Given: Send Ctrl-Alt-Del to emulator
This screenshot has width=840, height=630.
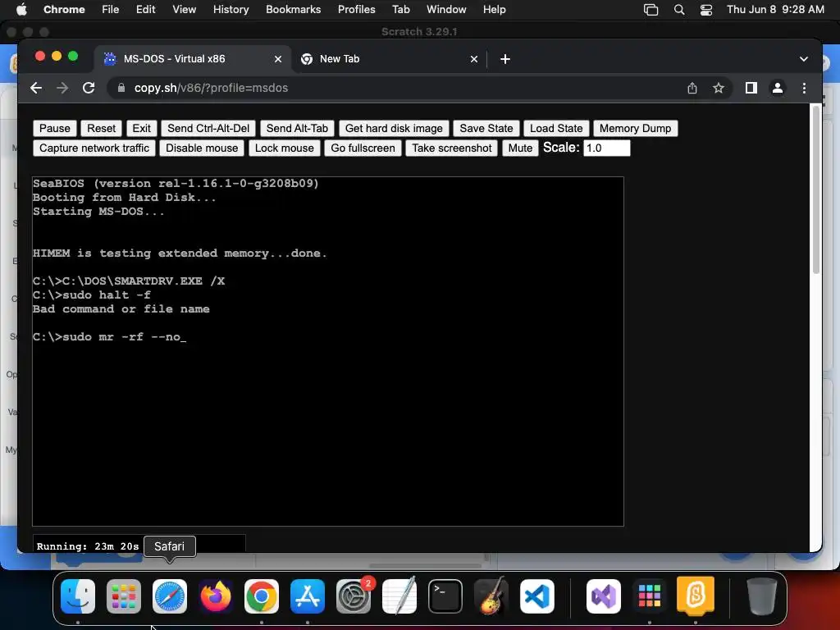Looking at the screenshot, I should coord(208,128).
